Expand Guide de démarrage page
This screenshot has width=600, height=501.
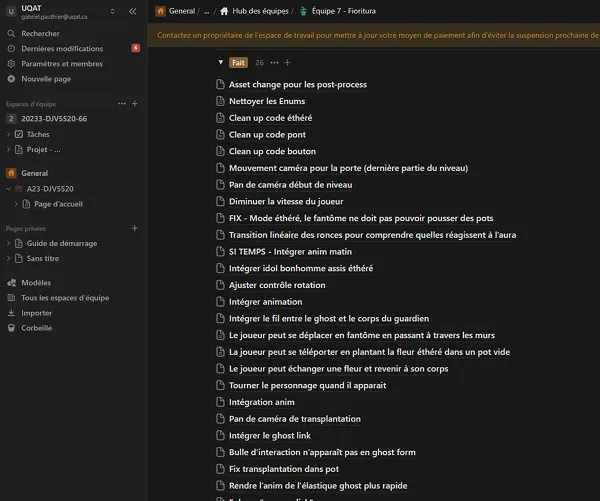pos(11,243)
